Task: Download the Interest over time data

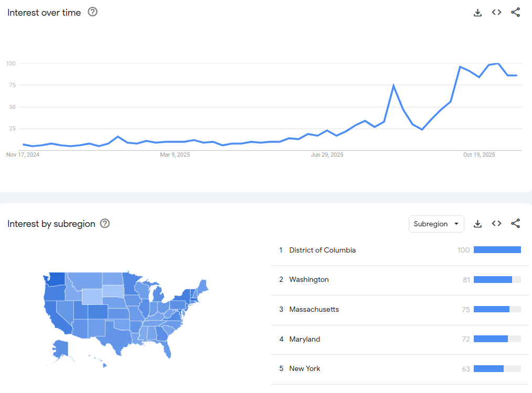Action: click(x=477, y=13)
